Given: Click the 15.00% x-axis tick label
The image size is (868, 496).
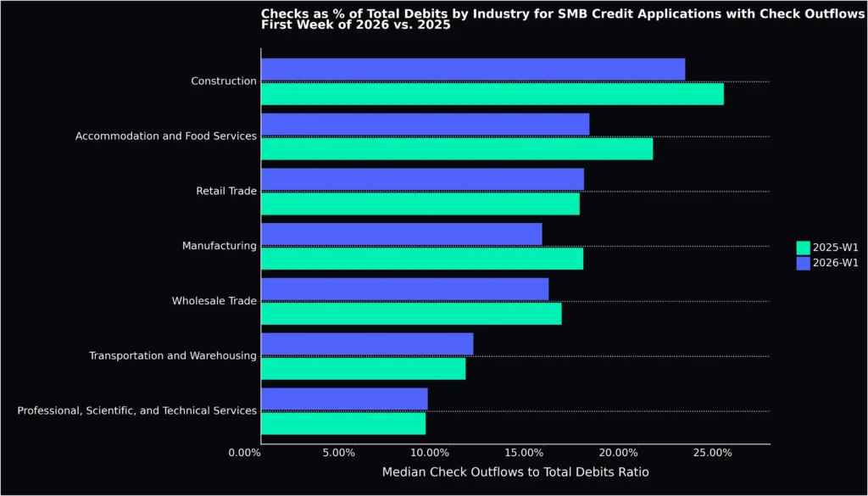Looking at the screenshot, I should click(524, 453).
